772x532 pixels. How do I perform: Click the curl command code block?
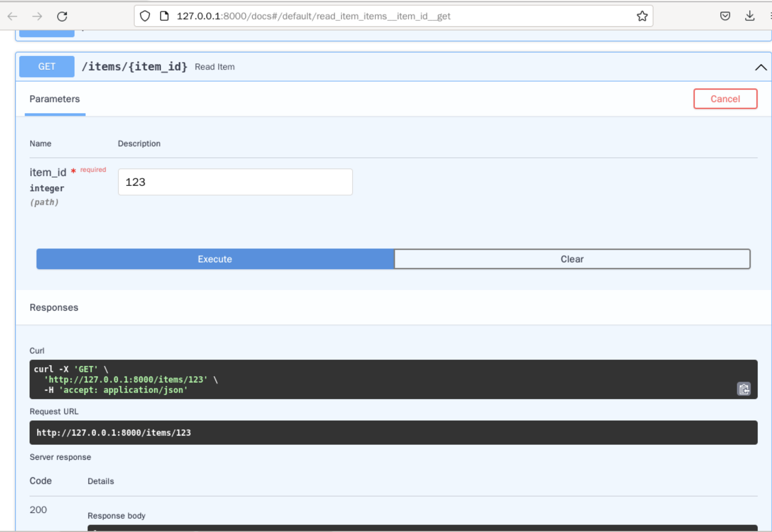click(393, 379)
